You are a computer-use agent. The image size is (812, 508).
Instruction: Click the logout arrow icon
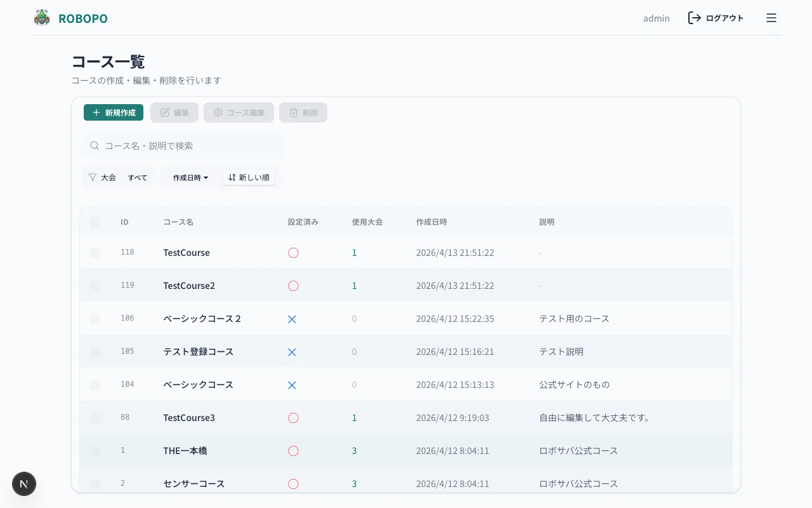[695, 18]
